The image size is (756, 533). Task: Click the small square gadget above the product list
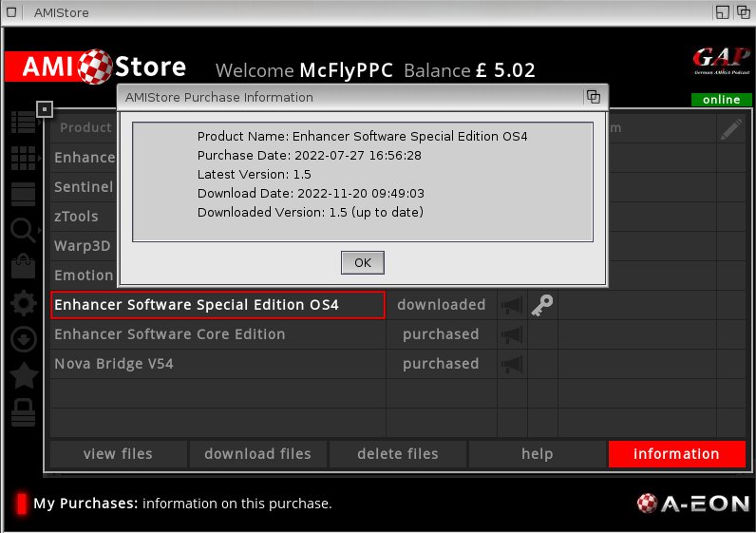point(45,109)
